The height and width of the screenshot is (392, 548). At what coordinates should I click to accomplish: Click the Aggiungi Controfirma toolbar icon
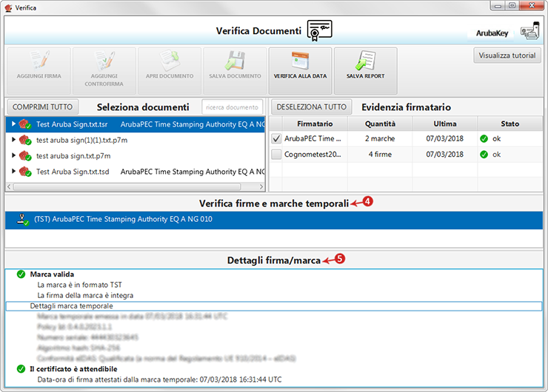[x=104, y=60]
